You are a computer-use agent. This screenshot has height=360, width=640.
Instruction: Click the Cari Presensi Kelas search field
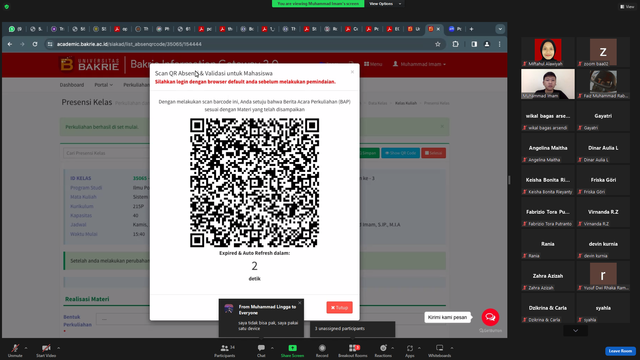(x=106, y=153)
